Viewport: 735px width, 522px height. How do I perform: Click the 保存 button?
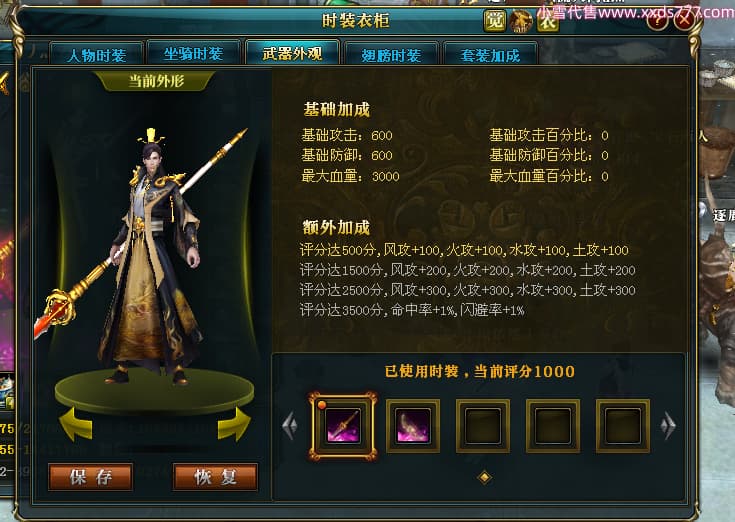pyautogui.click(x=91, y=477)
